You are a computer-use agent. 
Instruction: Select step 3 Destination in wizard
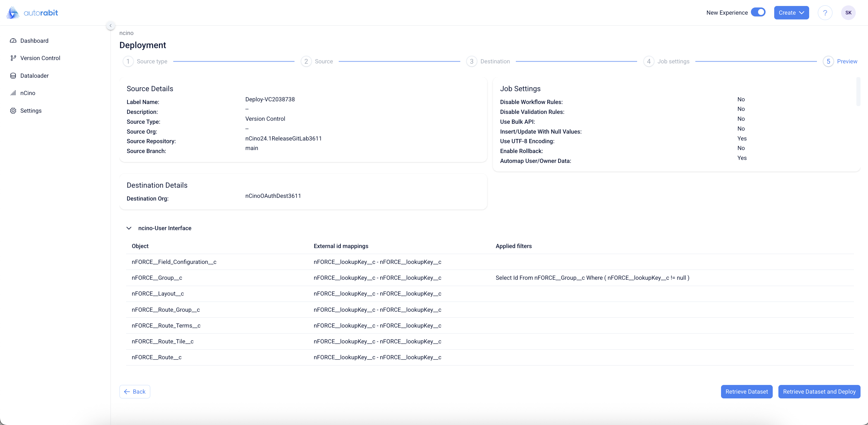pos(471,61)
